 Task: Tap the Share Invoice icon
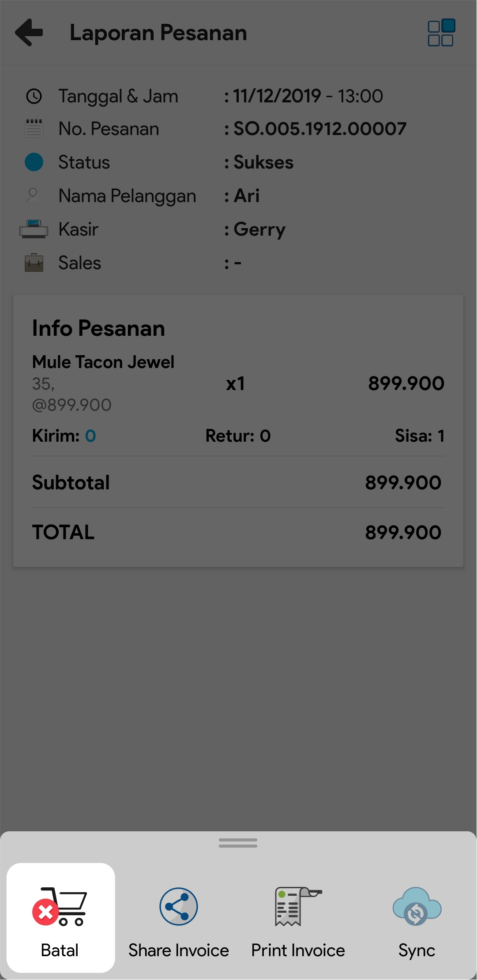[x=179, y=907]
